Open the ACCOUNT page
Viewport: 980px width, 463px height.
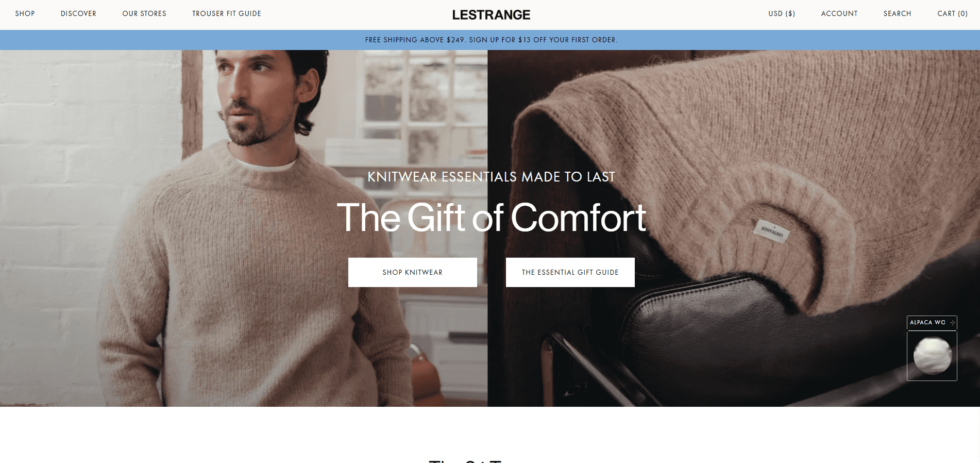(839, 13)
